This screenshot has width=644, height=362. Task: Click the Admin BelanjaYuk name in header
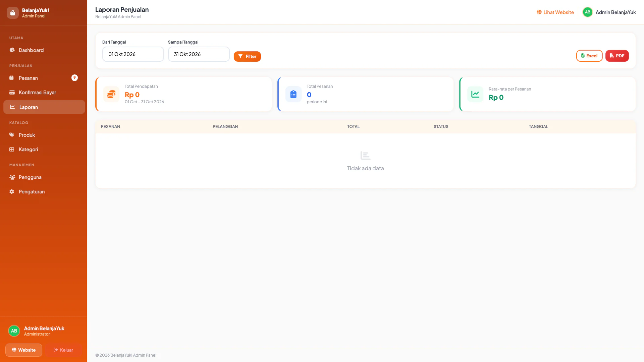tap(615, 12)
